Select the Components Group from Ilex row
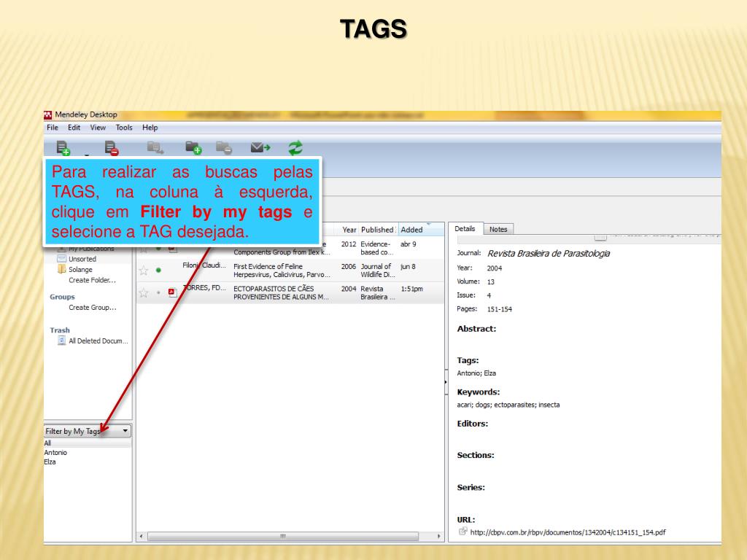Screen dimensions: 747x560 (290, 248)
